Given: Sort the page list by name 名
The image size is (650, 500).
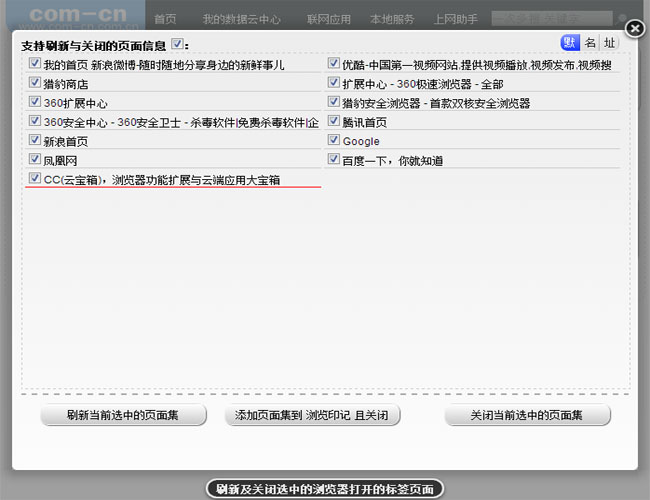Looking at the screenshot, I should click(x=590, y=42).
